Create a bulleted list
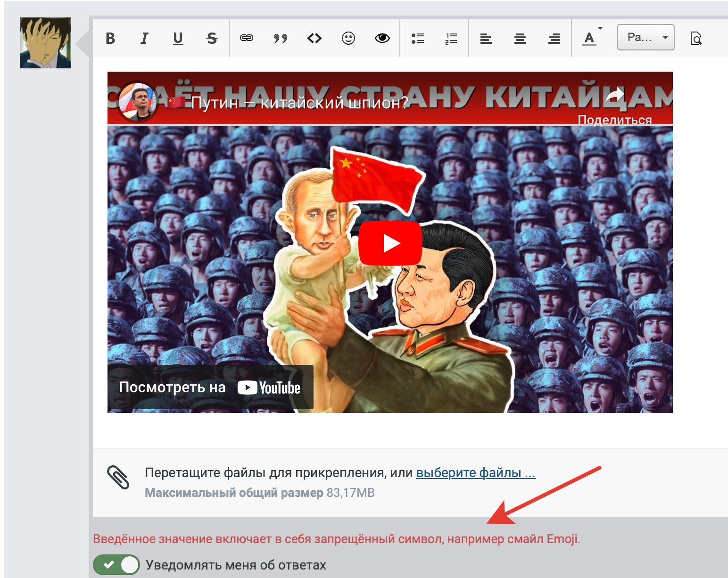The image size is (728, 578). [417, 38]
